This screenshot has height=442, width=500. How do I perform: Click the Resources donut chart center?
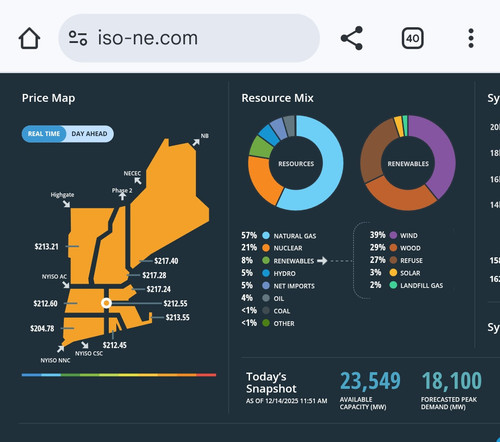(296, 164)
